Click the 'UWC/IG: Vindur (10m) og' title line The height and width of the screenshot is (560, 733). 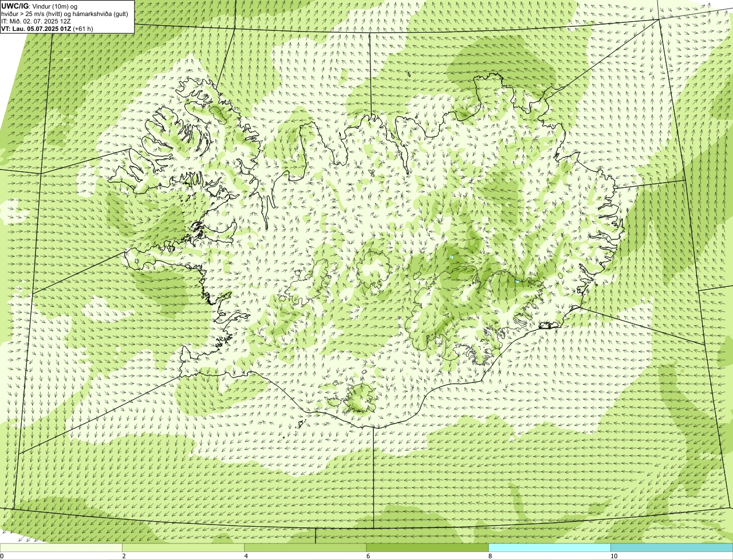[x=40, y=6]
